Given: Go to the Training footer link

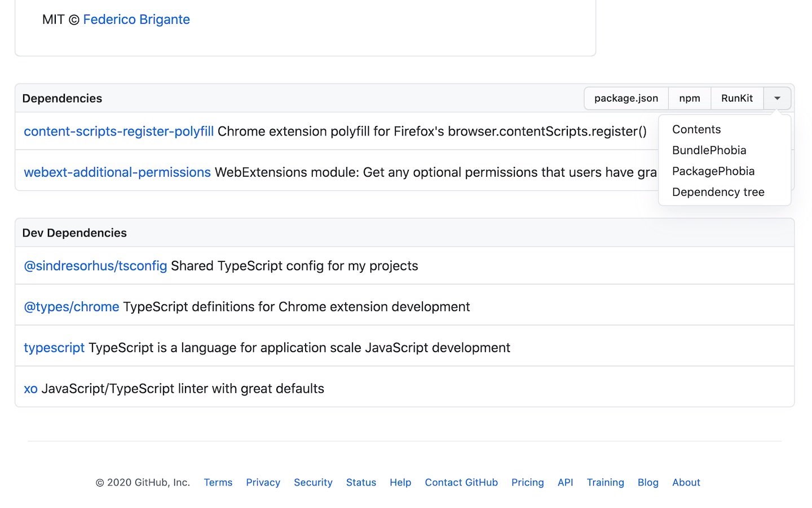Looking at the screenshot, I should (x=605, y=483).
